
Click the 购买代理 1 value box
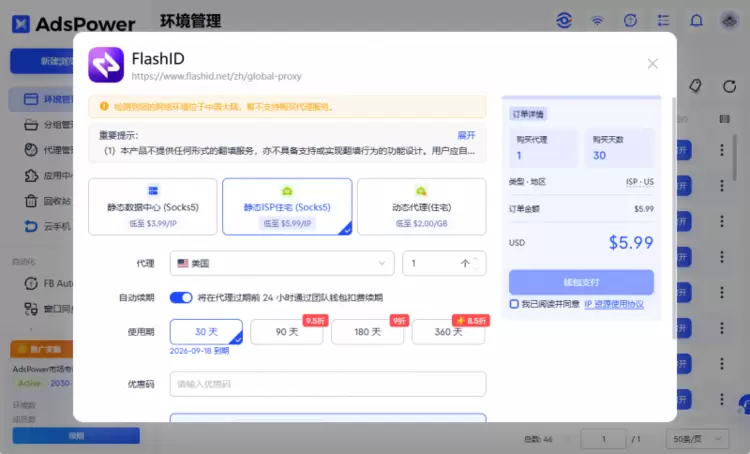pos(543,148)
